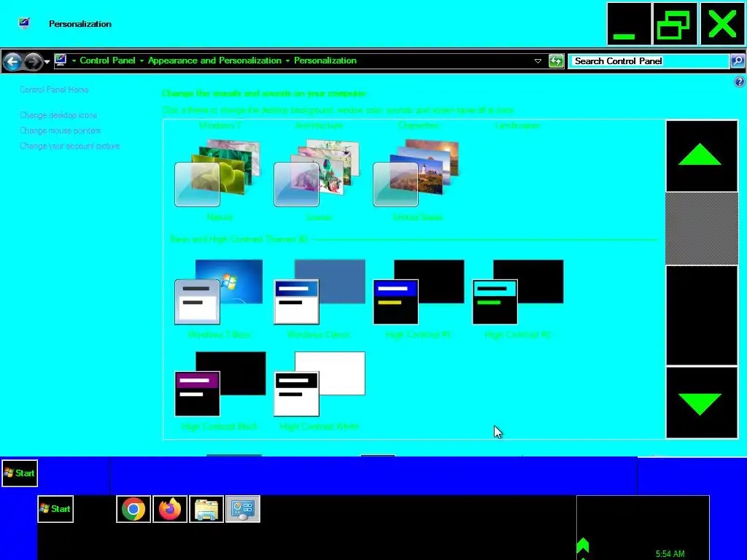The height and width of the screenshot is (560, 747).
Task: Go to Appearance and Personalization breadcrumb
Action: tap(214, 61)
